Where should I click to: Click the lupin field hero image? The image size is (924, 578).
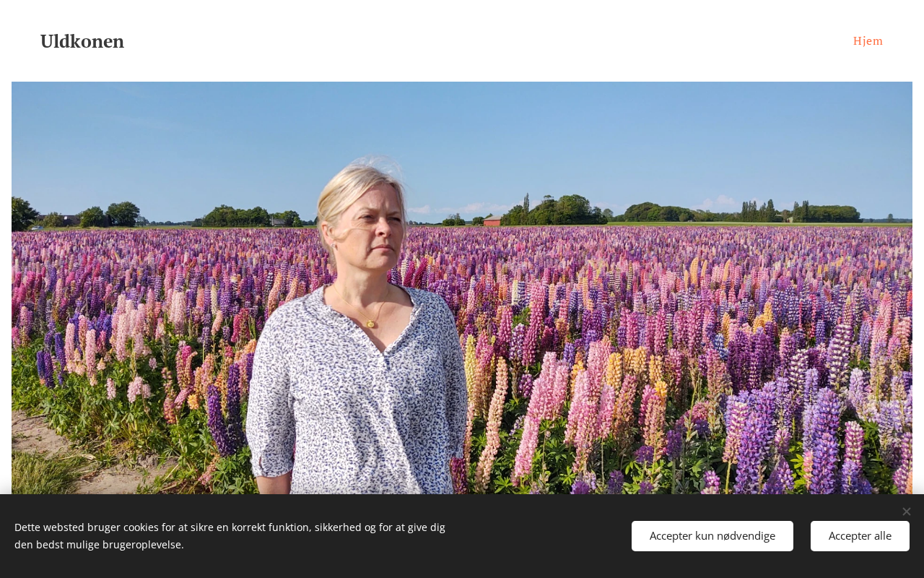pyautogui.click(x=462, y=288)
